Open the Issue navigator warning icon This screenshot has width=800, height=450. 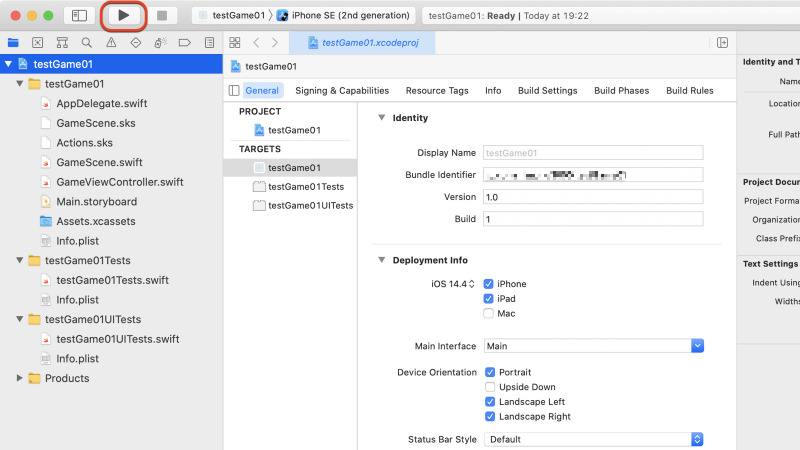click(x=111, y=43)
